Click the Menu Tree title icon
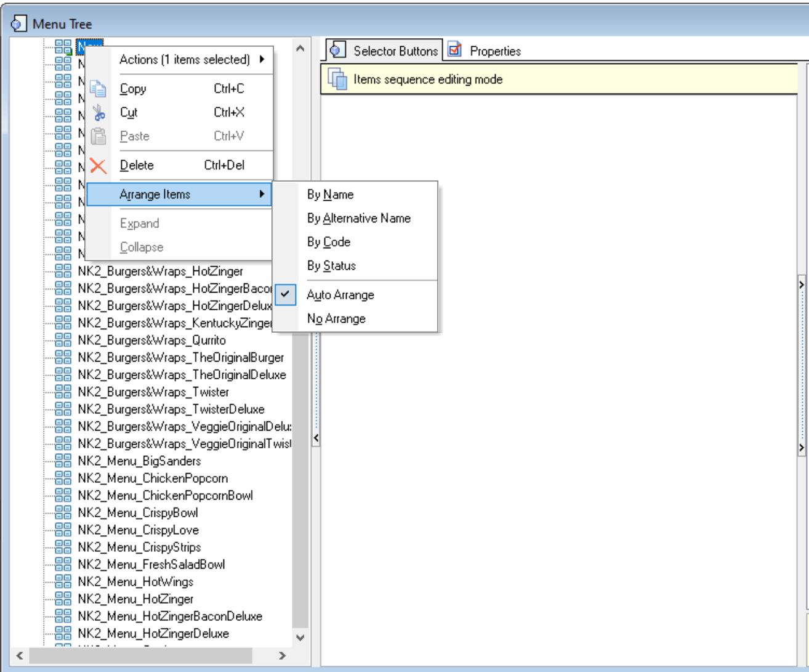The width and height of the screenshot is (809, 672). tap(18, 24)
